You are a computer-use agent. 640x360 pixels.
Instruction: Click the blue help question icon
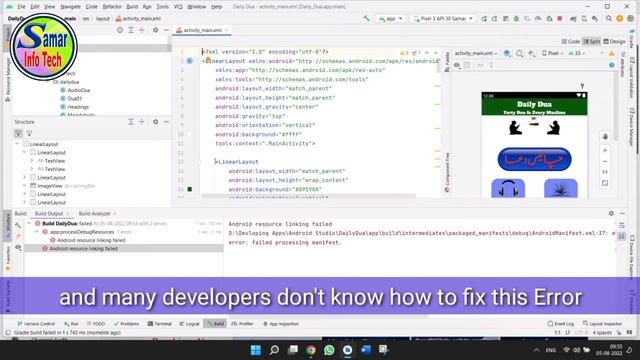[x=611, y=65]
